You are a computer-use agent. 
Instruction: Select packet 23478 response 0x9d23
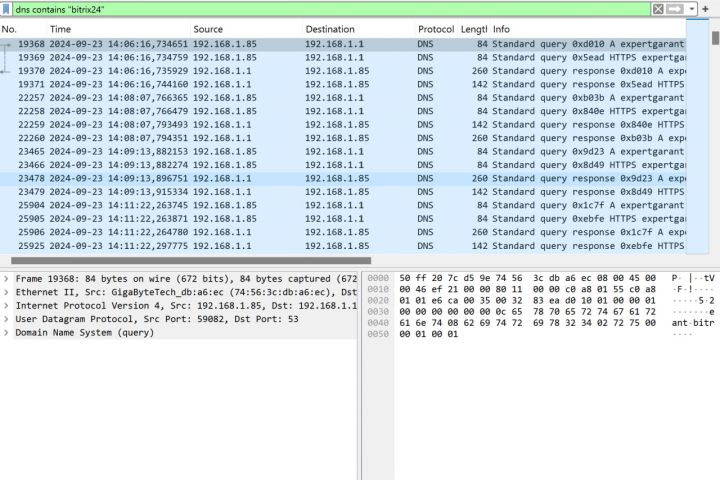click(343, 178)
